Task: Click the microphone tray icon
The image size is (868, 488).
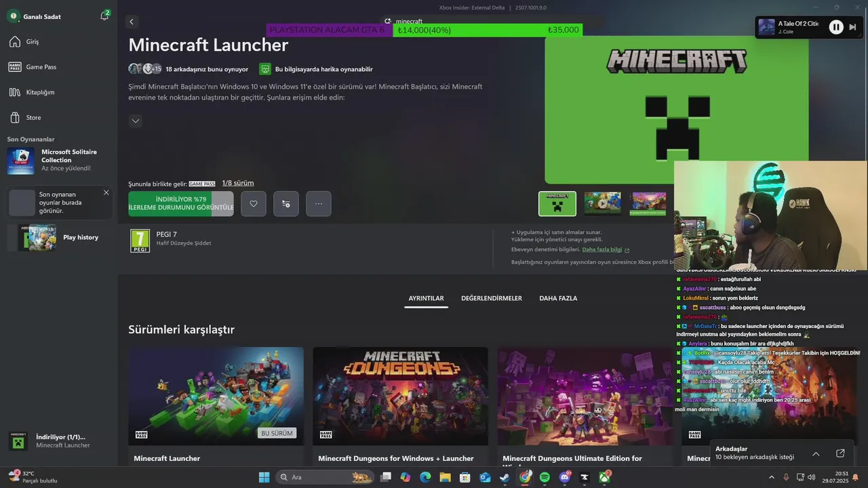Action: pyautogui.click(x=786, y=477)
